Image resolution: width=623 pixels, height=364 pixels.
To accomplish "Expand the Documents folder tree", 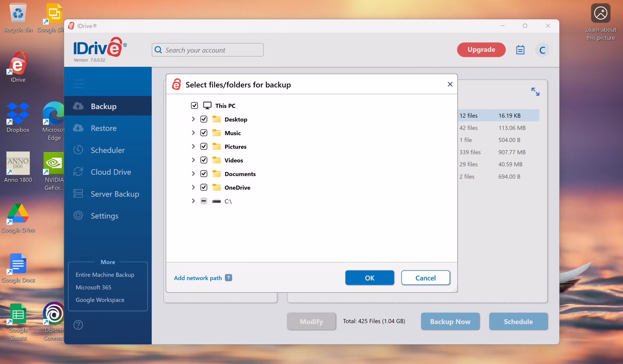I will coord(193,174).
